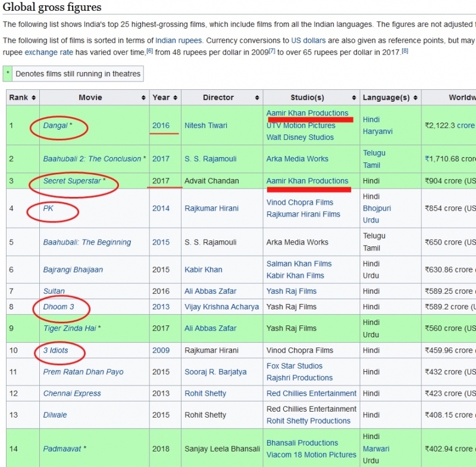
Task: Open the Indian rupees link
Action: [x=178, y=40]
